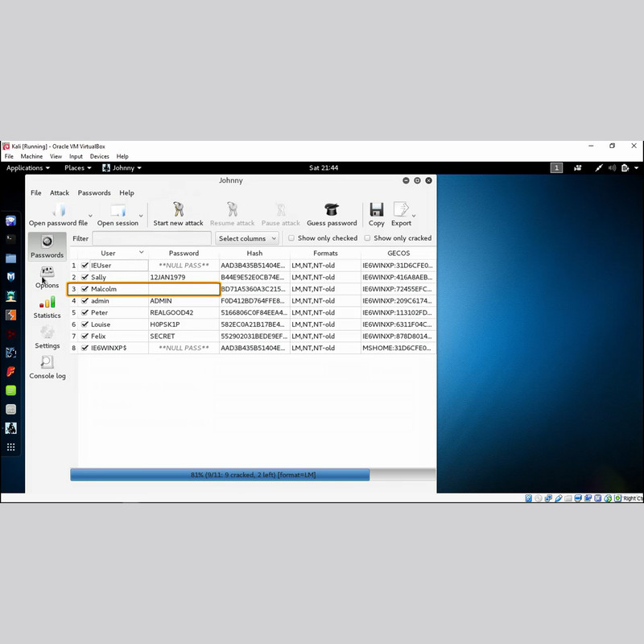Image resolution: width=644 pixels, height=644 pixels.
Task: Click the red F application icon in dock
Action: click(x=10, y=371)
